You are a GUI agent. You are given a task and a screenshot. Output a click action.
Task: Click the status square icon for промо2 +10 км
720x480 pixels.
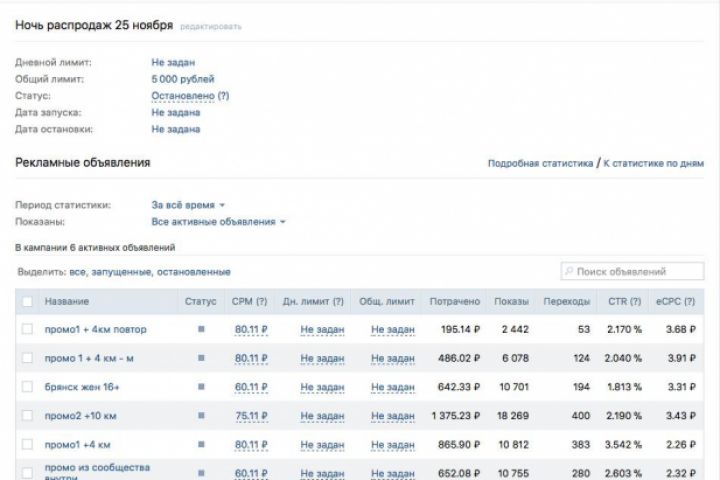pyautogui.click(x=201, y=416)
